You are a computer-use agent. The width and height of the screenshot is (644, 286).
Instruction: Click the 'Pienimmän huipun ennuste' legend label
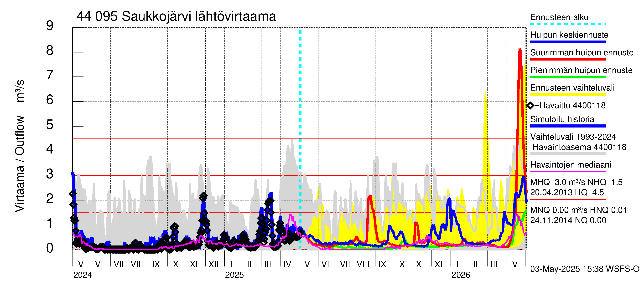pyautogui.click(x=581, y=70)
